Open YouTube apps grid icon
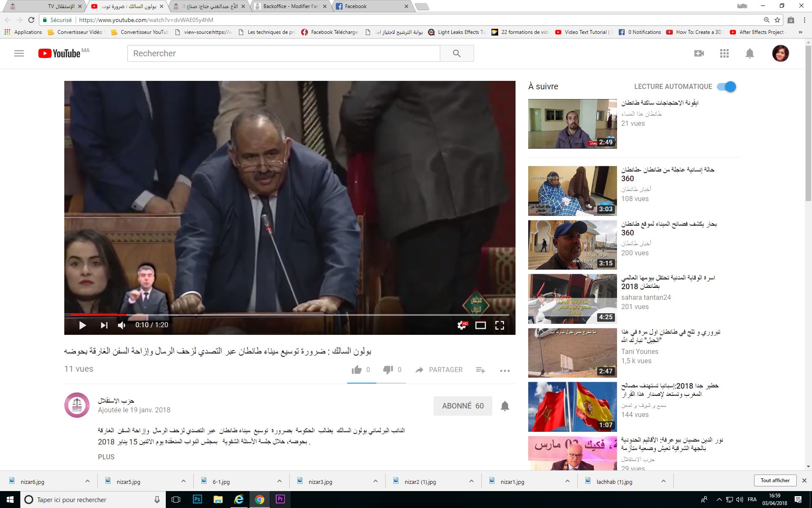The image size is (812, 508). pyautogui.click(x=724, y=53)
